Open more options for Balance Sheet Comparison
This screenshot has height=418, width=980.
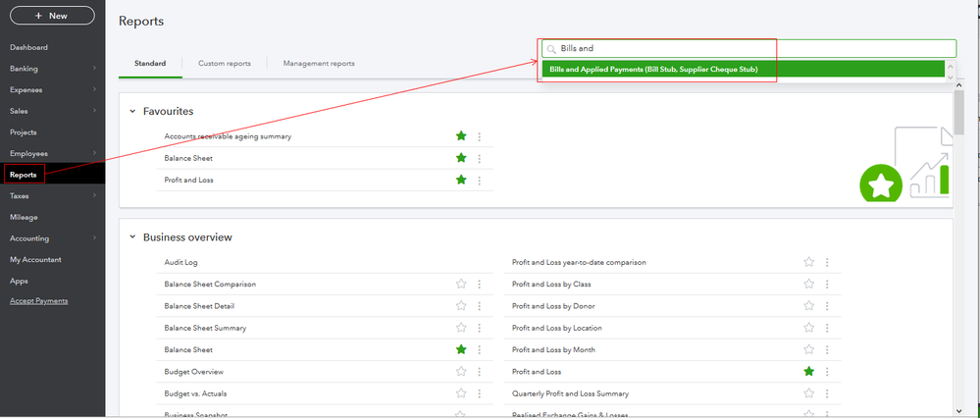[x=480, y=284]
